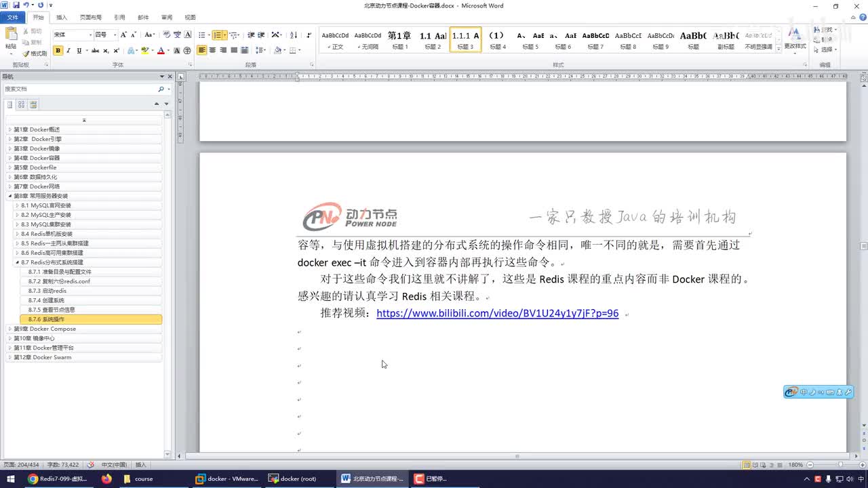Open the font size dropdown (四号)
This screenshot has width=868, height=488.
[x=115, y=35]
